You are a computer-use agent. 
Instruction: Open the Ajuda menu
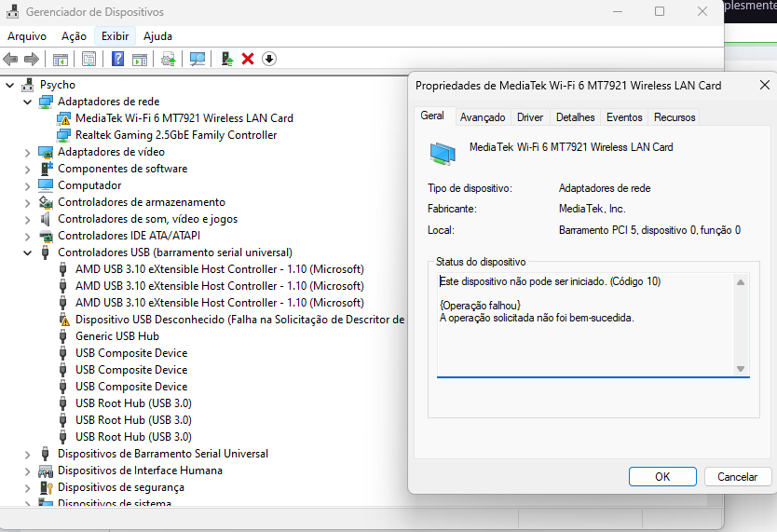coord(157,36)
